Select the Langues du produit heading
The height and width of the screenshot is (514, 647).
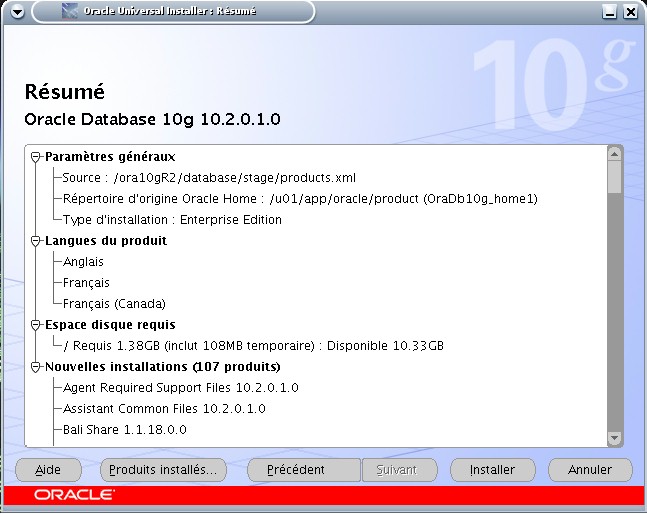106,240
